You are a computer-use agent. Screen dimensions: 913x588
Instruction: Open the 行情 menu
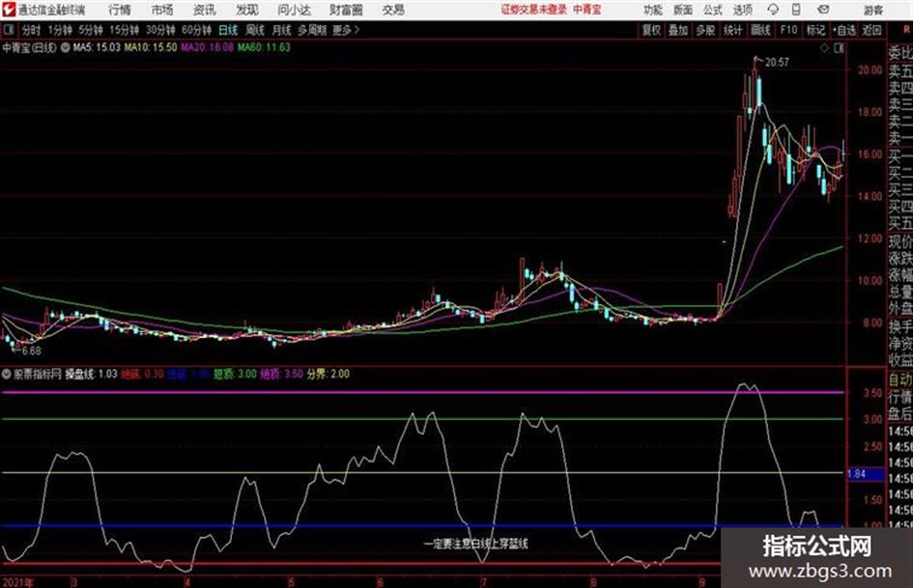(120, 10)
